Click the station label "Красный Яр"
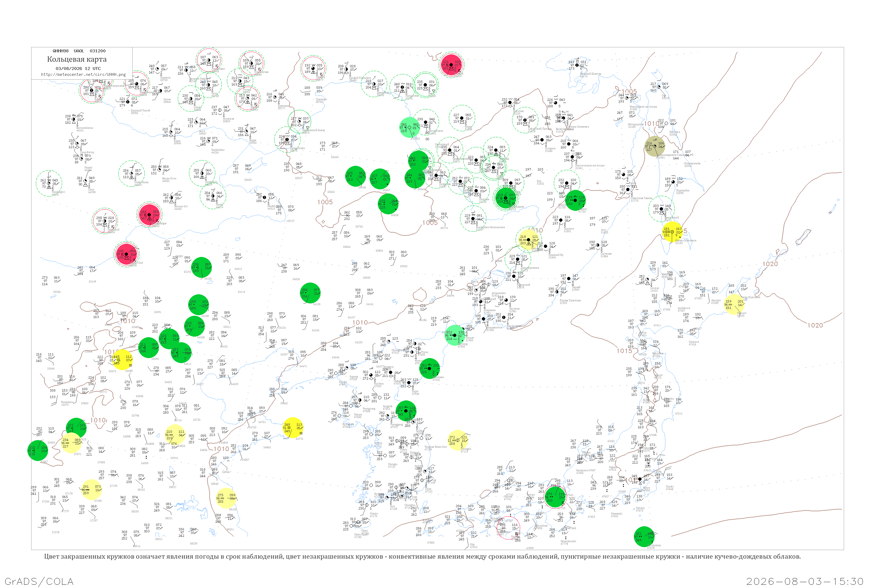The width and height of the screenshot is (882, 588). [x=556, y=255]
